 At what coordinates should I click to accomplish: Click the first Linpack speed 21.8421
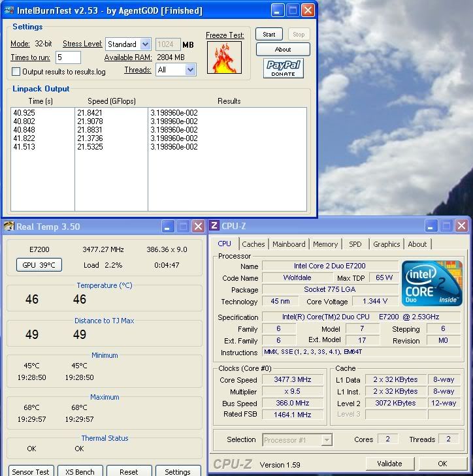90,112
